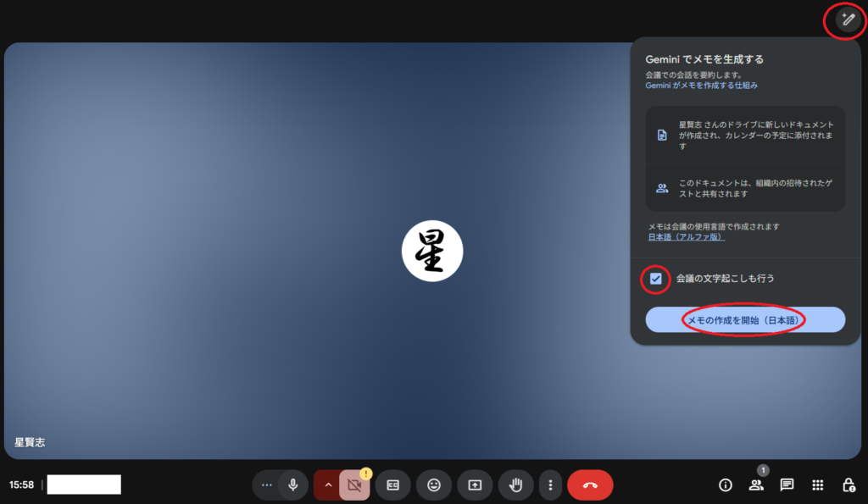868x504 pixels.
Task: Open meeting details info icon
Action: click(726, 485)
